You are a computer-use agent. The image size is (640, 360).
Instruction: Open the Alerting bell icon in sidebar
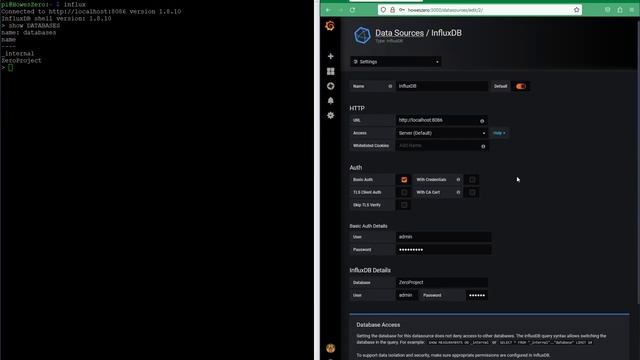331,101
